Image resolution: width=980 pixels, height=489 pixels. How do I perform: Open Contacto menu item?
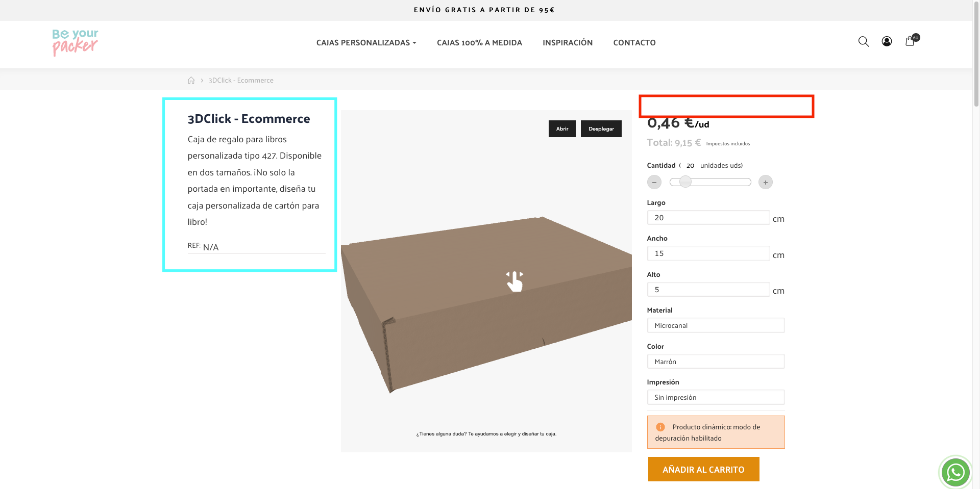[634, 43]
